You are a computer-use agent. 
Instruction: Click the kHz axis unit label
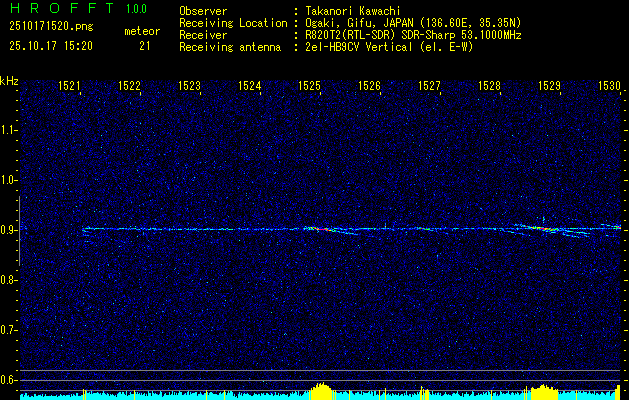tap(9, 81)
